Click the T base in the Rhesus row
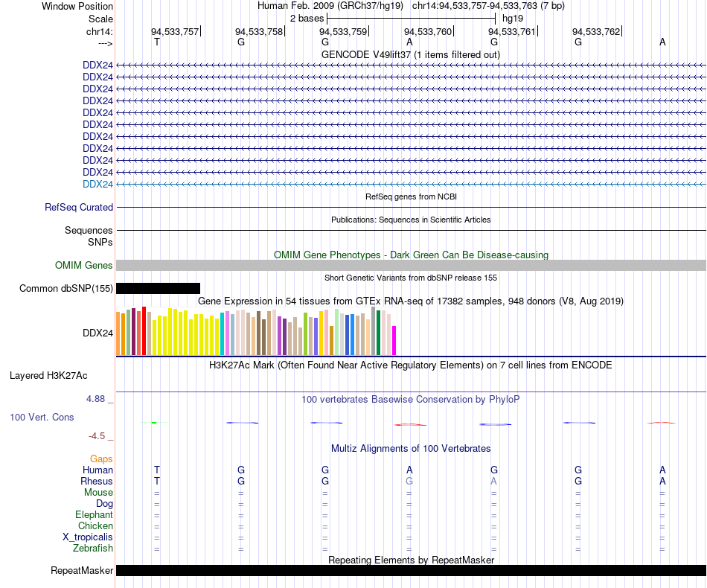Viewport: 707px width, 588px height. pyautogui.click(x=157, y=481)
